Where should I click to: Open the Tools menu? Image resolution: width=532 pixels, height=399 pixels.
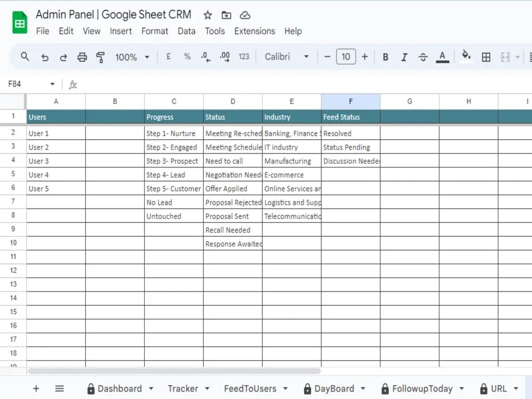click(x=215, y=31)
